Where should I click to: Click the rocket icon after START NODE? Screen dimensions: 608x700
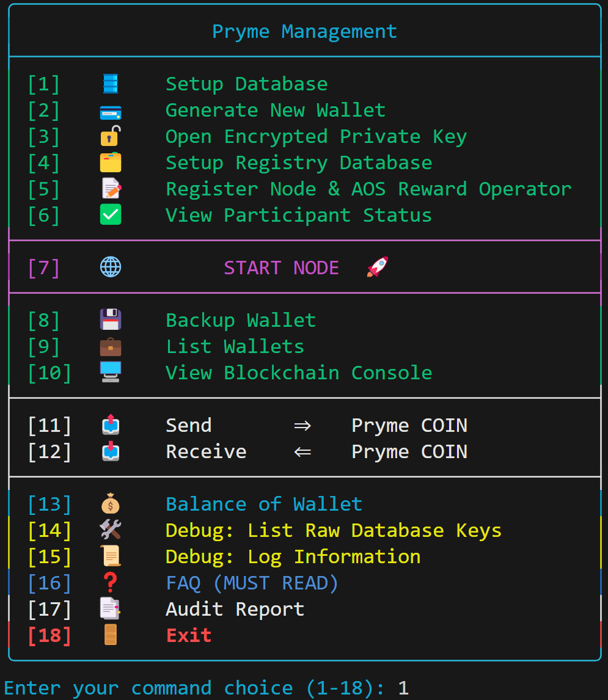(x=378, y=268)
